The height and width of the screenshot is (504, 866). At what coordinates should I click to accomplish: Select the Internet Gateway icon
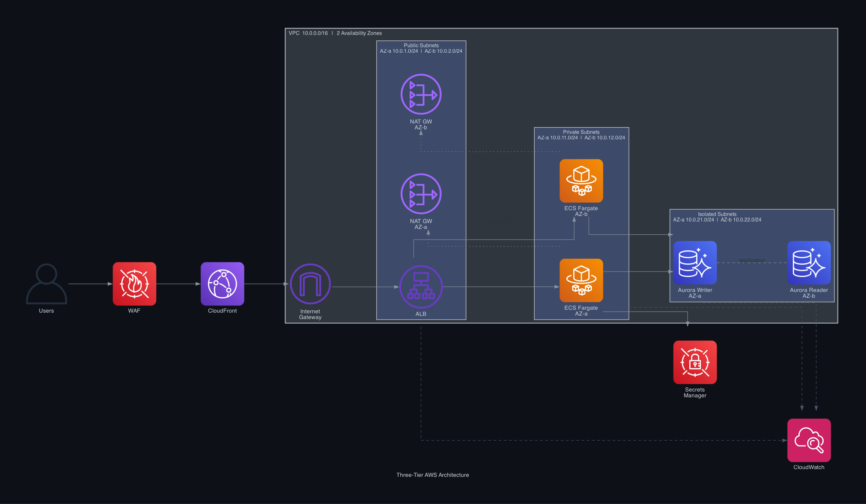[x=310, y=284]
